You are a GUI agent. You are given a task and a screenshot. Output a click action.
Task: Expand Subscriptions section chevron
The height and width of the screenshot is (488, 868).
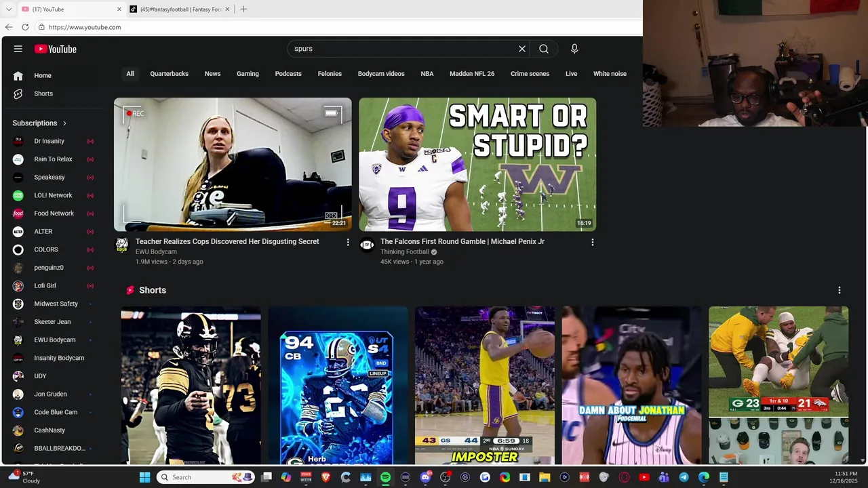click(65, 123)
